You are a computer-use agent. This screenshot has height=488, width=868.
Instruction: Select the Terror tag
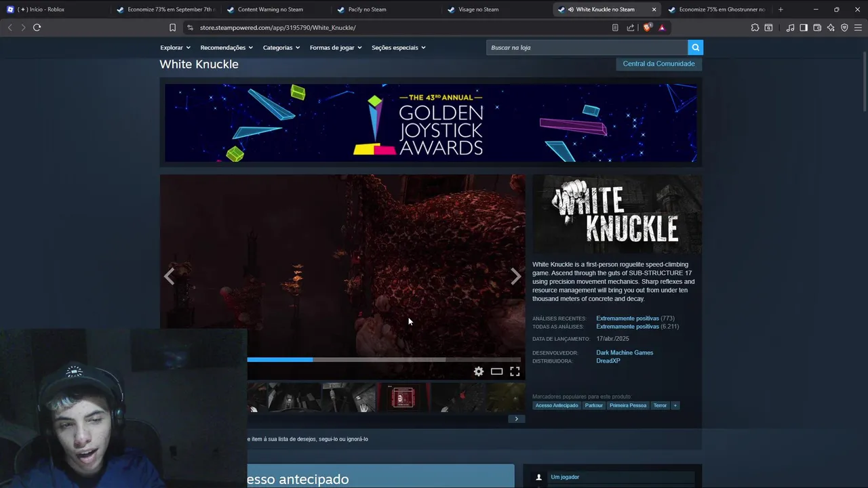coord(660,405)
